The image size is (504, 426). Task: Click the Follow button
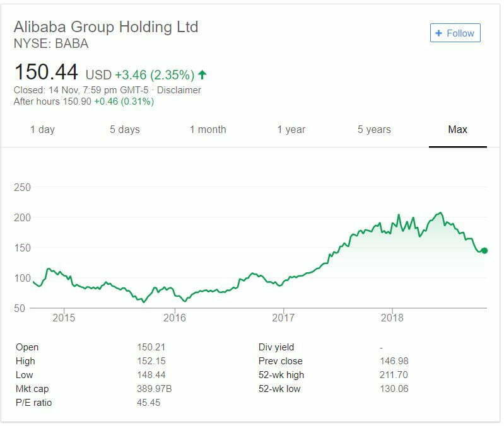click(455, 33)
